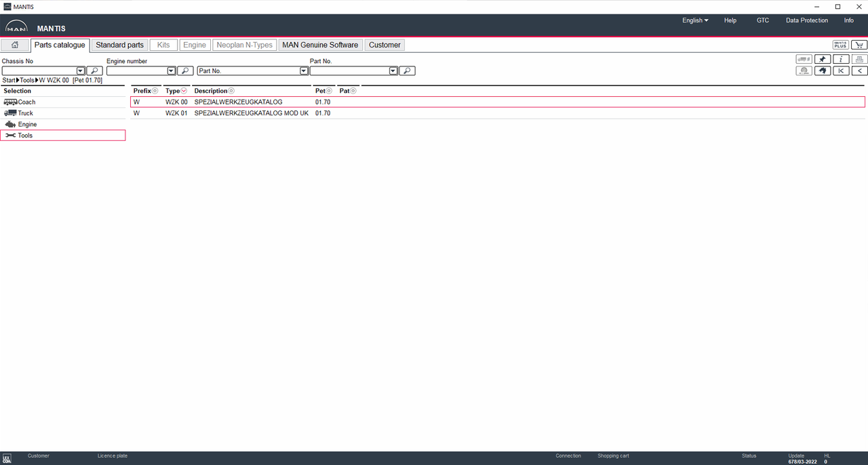
Task: Switch to the MAN Genuine Software tab
Action: click(320, 45)
